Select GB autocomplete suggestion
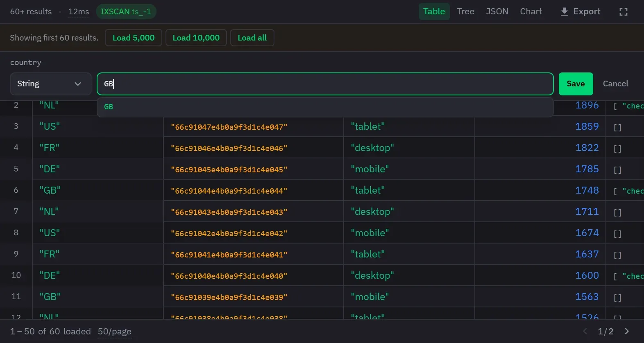Image resolution: width=644 pixels, height=343 pixels. click(325, 107)
